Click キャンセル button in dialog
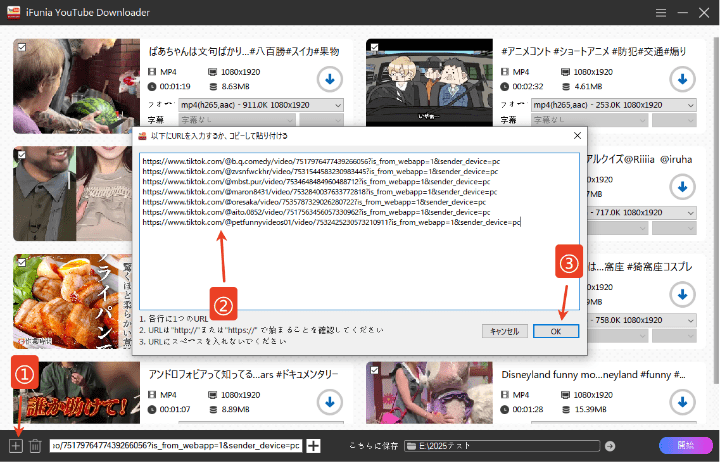 [x=505, y=331]
